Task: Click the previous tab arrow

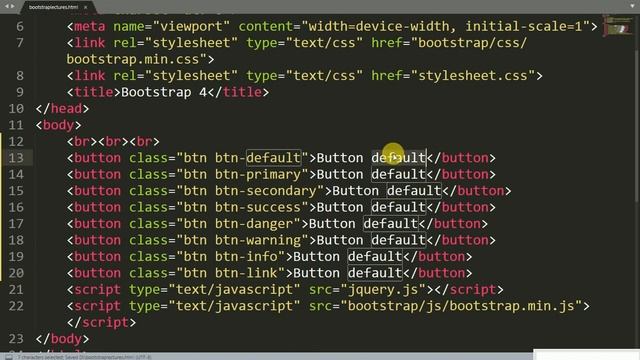Action: coord(7,6)
